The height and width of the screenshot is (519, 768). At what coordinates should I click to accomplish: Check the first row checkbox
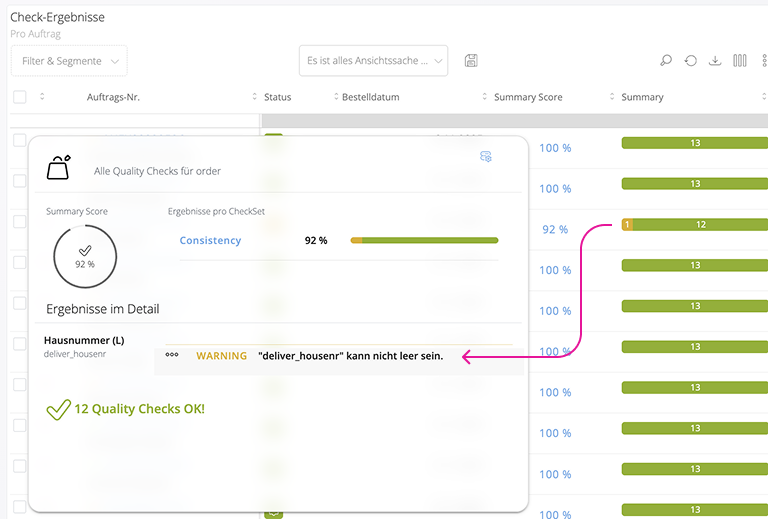click(x=20, y=140)
